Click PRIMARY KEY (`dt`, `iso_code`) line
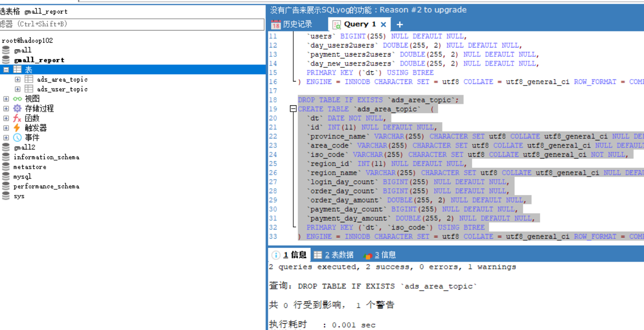Image resolution: width=644 pixels, height=330 pixels. click(x=395, y=227)
